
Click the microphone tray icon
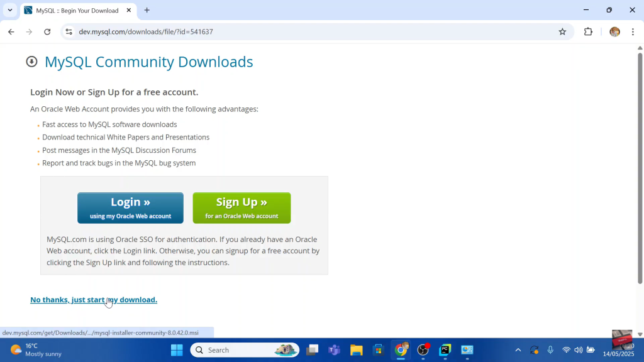(550, 350)
